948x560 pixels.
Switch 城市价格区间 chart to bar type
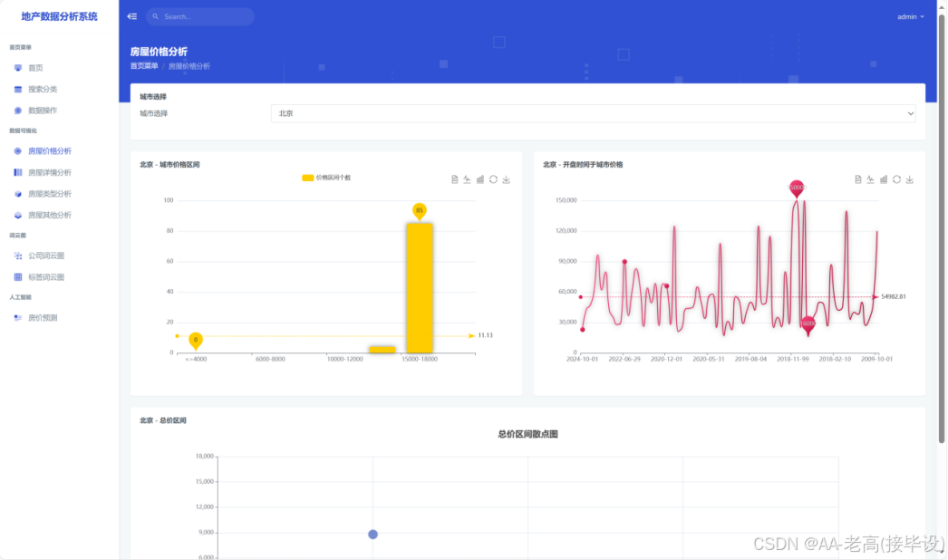pyautogui.click(x=480, y=179)
